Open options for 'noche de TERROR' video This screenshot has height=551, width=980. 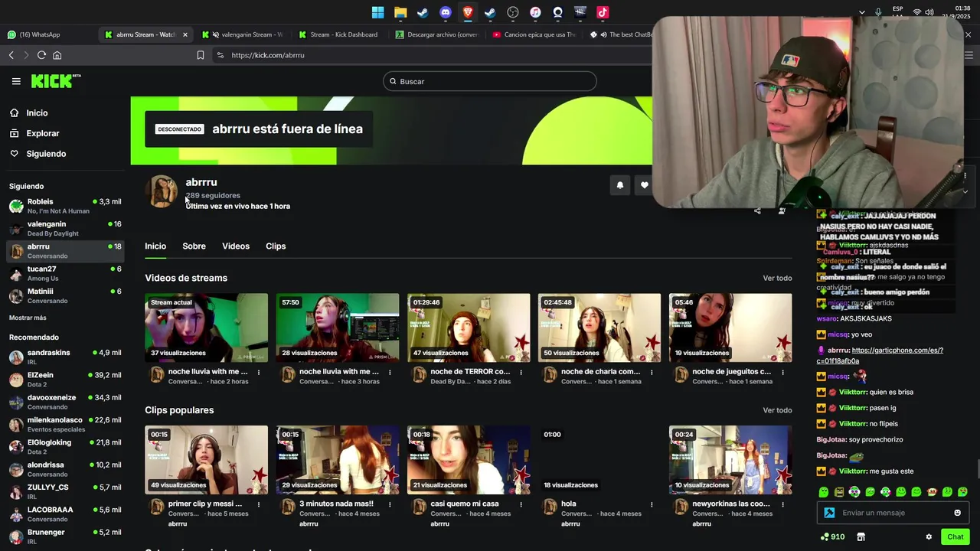point(521,373)
